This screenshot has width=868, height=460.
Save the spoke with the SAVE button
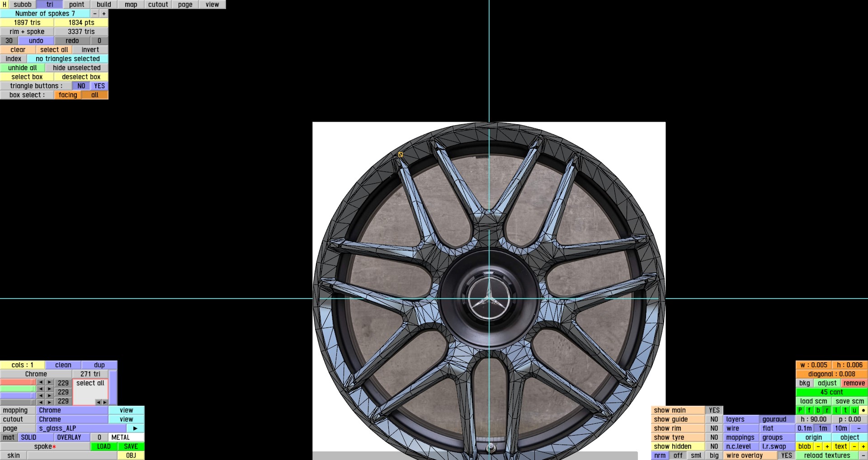click(x=131, y=446)
